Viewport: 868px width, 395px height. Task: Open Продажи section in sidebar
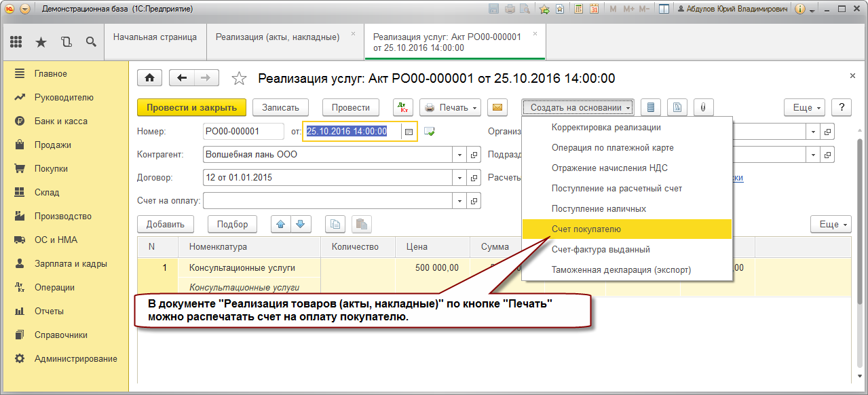[x=53, y=145]
